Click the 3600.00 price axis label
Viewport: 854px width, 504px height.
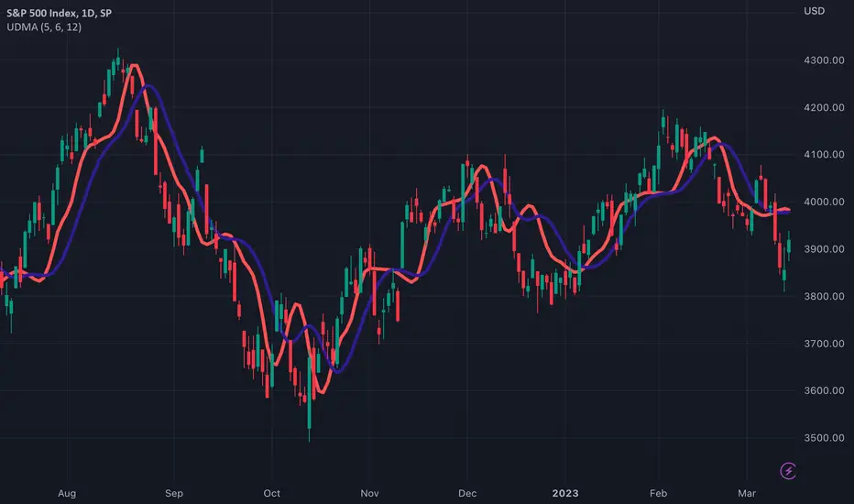(824, 390)
